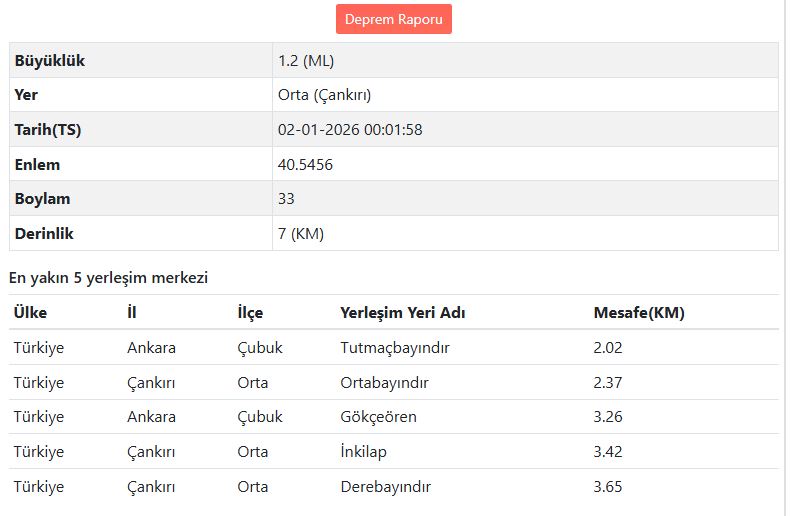Viewport: 790px width, 516px height.
Task: Select the Ortabayındır settlement cell
Action: [x=384, y=382]
